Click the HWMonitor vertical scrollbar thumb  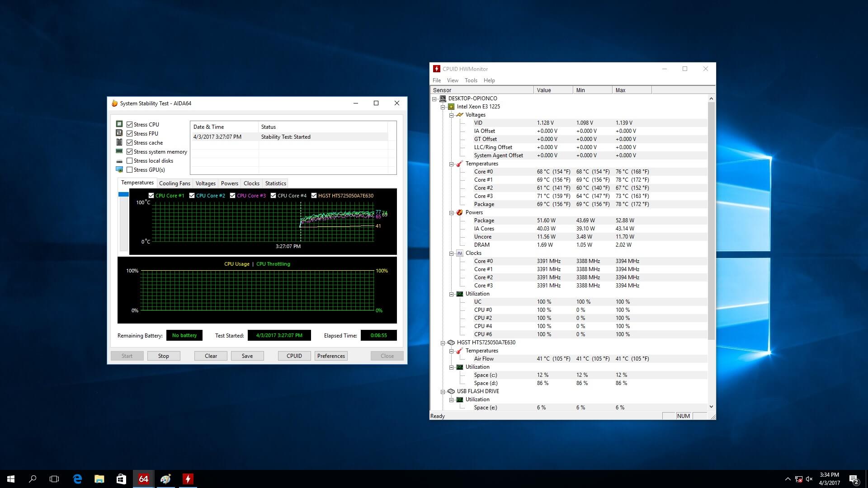pos(711,221)
